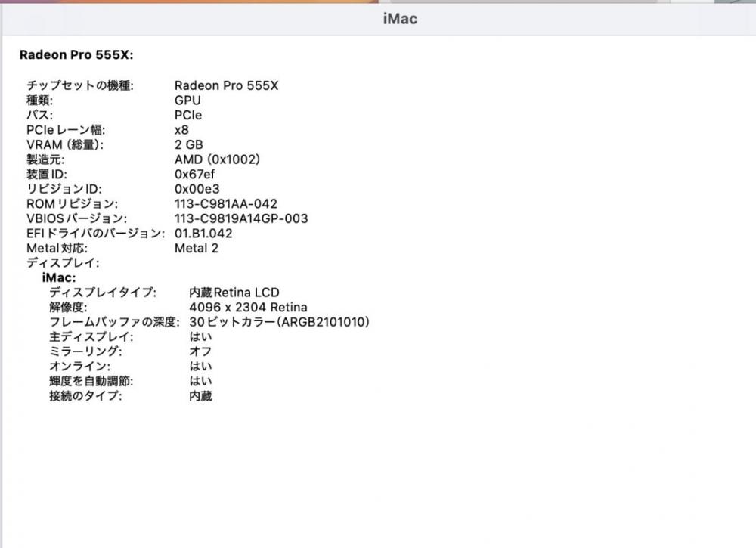Screen dimensions: 756x548
Task: Select the PCIe bus value
Action: click(x=188, y=116)
